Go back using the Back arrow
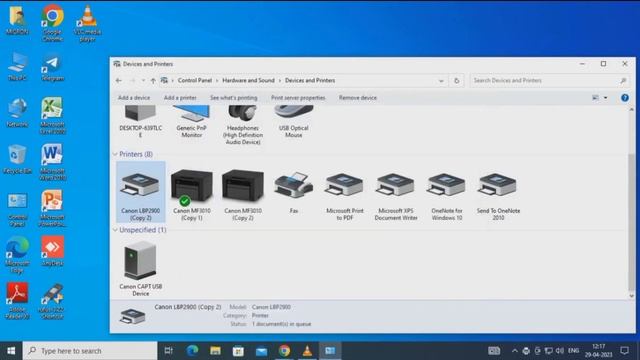This screenshot has height=360, width=640. (118, 81)
